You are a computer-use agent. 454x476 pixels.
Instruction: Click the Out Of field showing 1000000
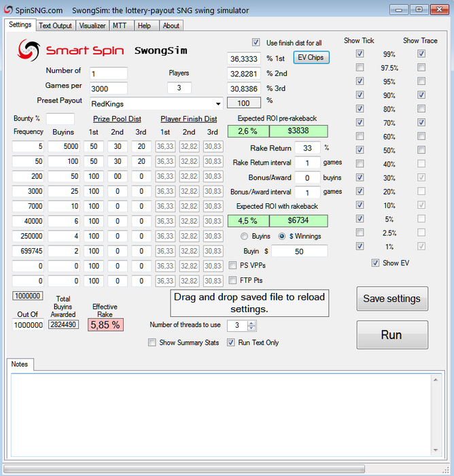point(28,325)
